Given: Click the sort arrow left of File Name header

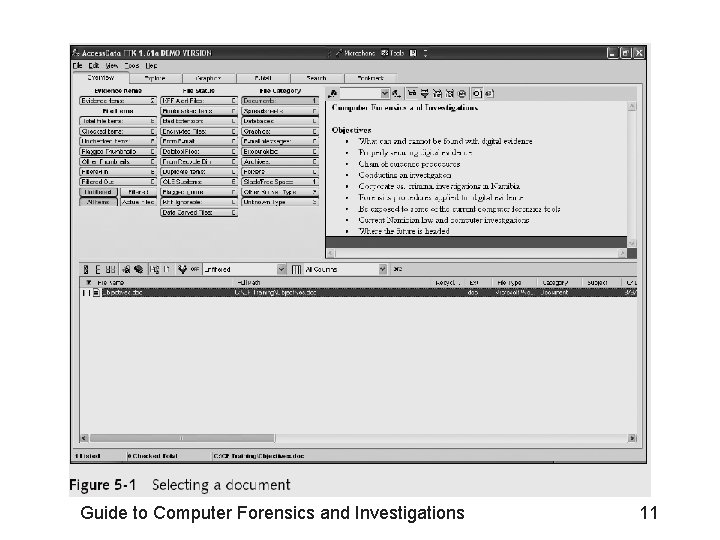Looking at the screenshot, I should tap(89, 283).
